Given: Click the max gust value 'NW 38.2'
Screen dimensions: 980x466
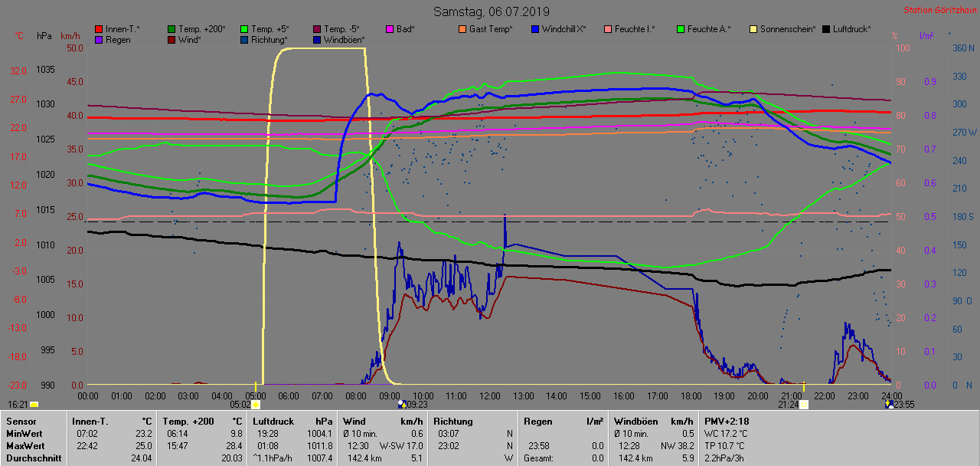Looking at the screenshot, I should pyautogui.click(x=676, y=445).
